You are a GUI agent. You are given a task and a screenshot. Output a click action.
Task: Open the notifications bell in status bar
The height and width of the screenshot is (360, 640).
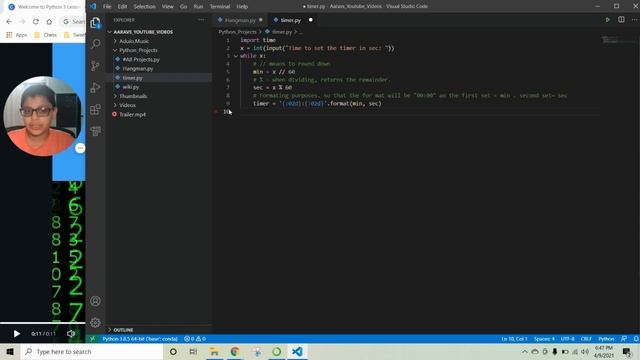pyautogui.click(x=636, y=339)
